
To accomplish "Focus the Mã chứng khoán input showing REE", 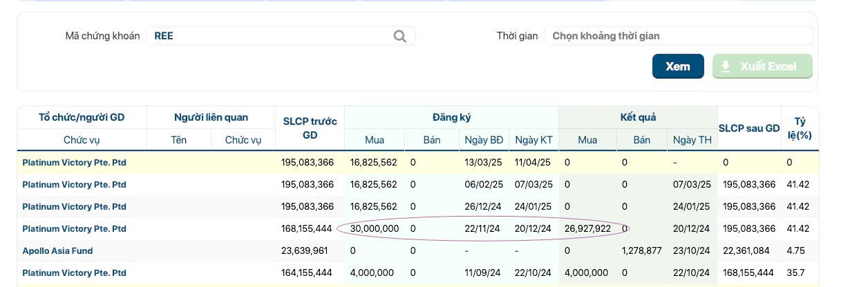I will tap(281, 36).
